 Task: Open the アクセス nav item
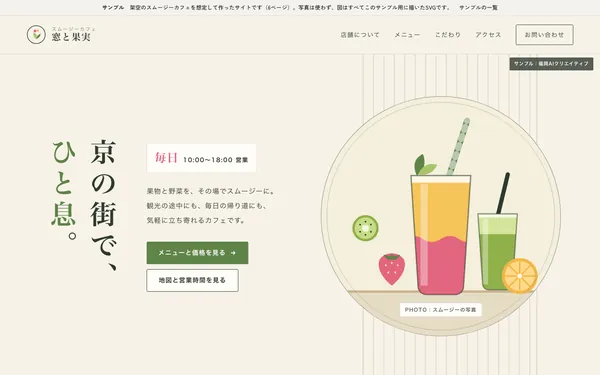[x=488, y=35]
